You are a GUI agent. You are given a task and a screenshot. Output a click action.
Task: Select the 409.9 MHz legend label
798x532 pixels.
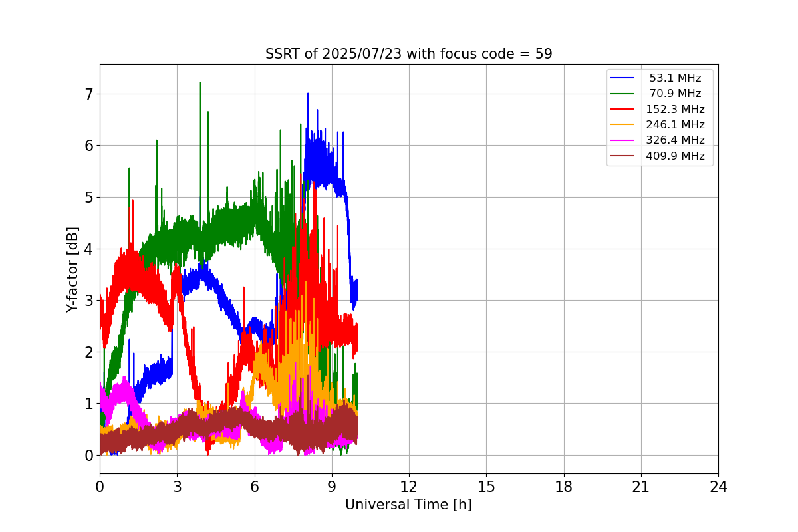click(675, 156)
